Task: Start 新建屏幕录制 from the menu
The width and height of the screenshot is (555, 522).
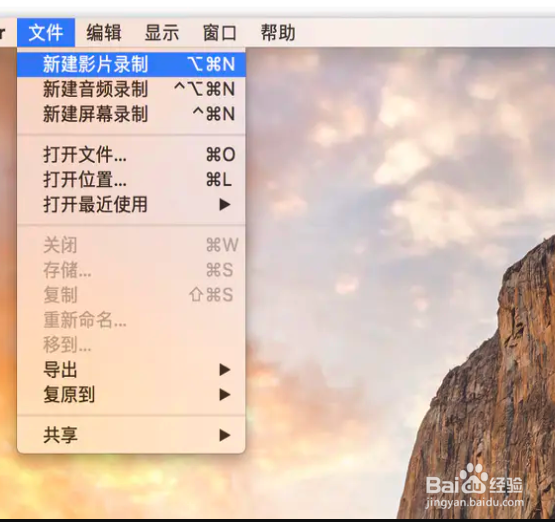Action: 131,114
